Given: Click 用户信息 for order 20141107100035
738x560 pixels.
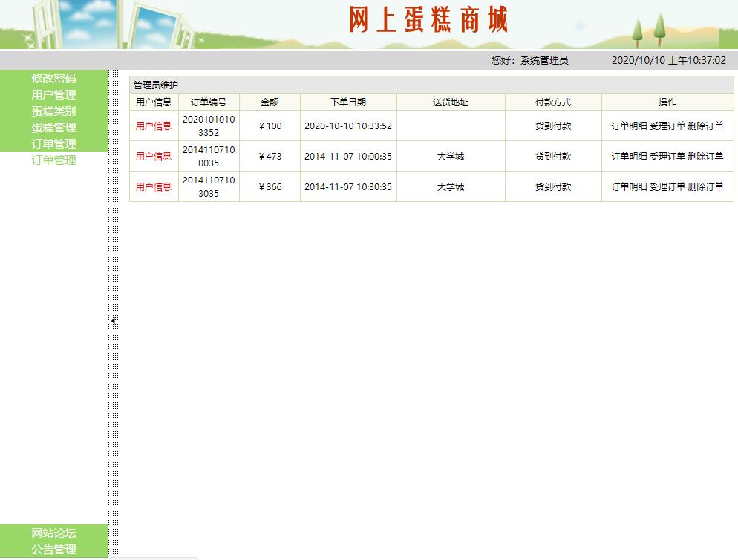Looking at the screenshot, I should (x=153, y=157).
